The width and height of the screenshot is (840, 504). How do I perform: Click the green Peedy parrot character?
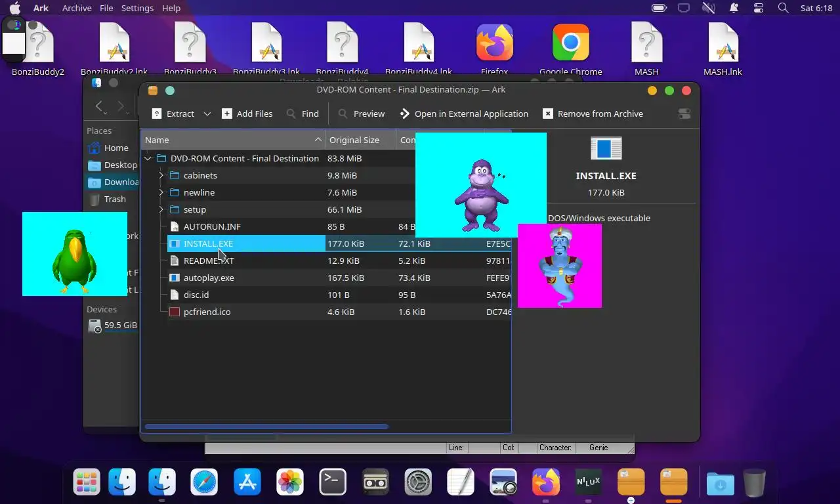click(x=75, y=260)
